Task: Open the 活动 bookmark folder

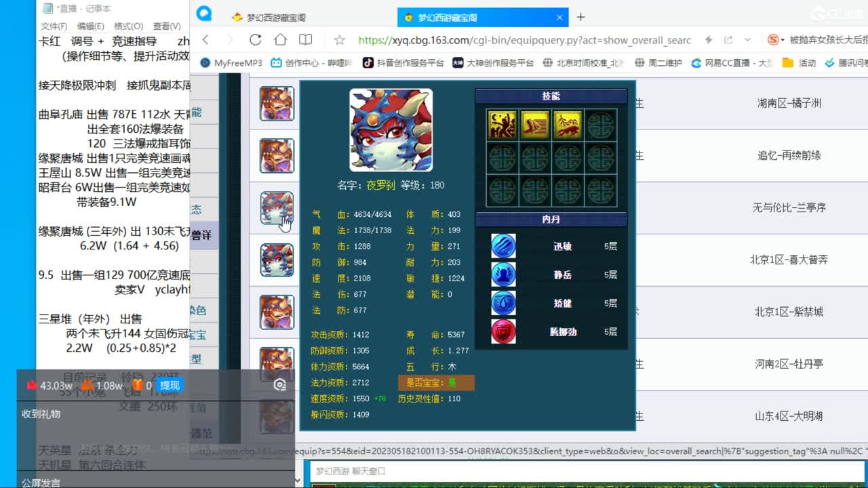Action: coord(799,63)
